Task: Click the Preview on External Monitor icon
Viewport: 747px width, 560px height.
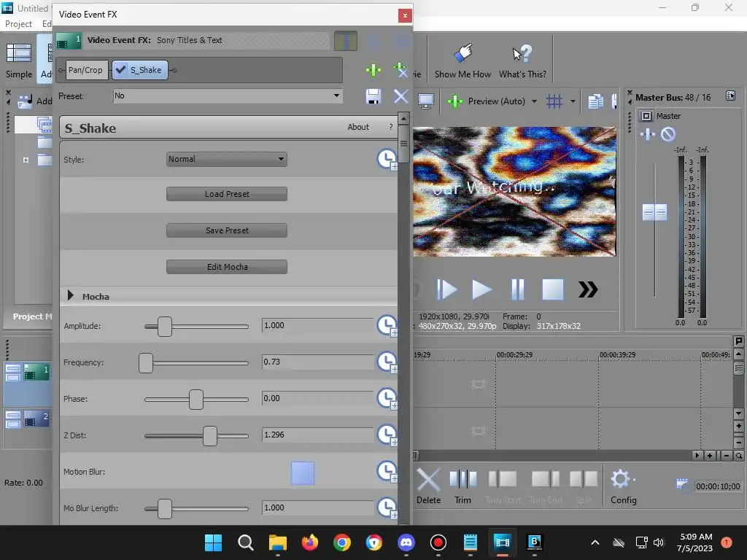Action: (x=425, y=101)
